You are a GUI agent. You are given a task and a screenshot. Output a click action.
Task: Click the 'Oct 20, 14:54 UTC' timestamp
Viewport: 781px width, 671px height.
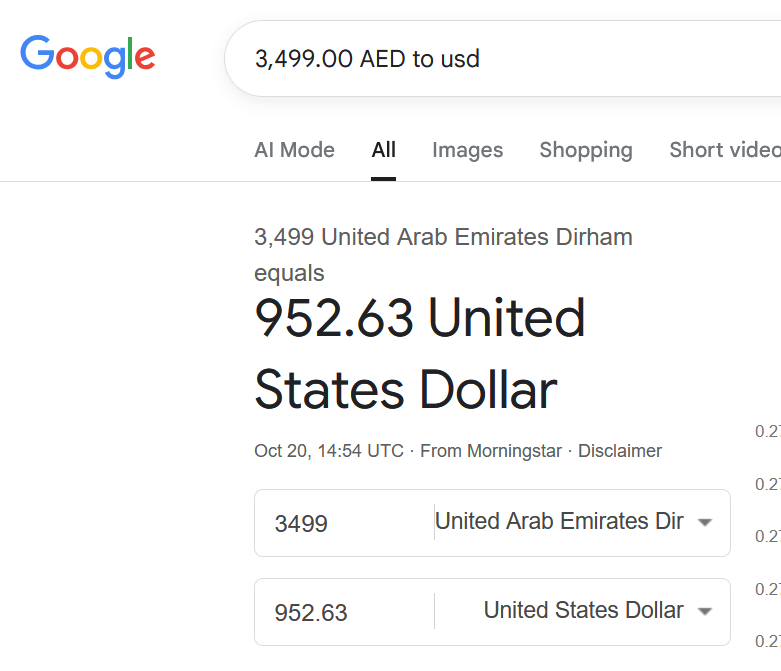[x=329, y=451]
